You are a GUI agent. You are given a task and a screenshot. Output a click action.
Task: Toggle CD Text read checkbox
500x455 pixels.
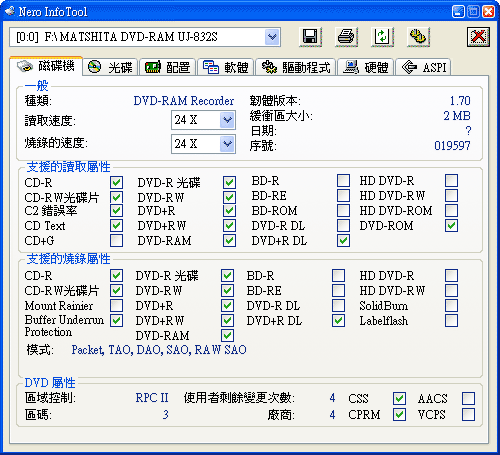point(116,225)
